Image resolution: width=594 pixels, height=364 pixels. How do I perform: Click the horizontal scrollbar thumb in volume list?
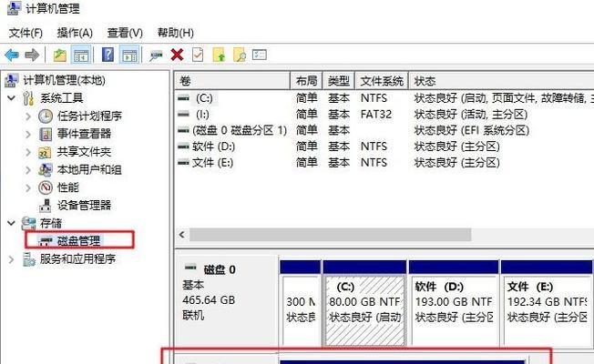click(331, 235)
